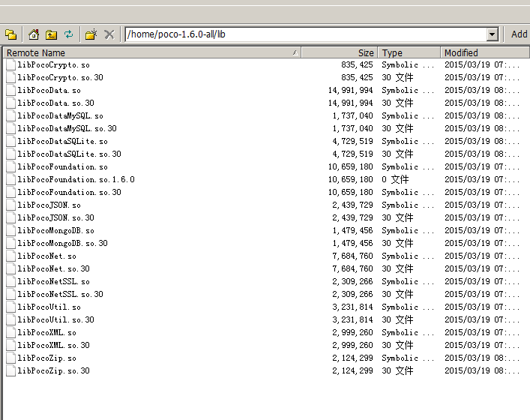The image size is (530, 420).
Task: Select file libPocoDataSQLite.so
Action: (62, 141)
